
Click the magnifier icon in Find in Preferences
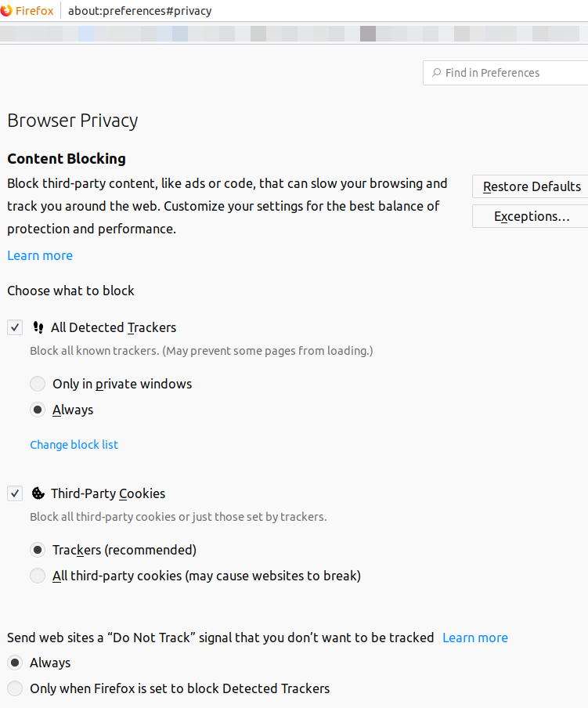[436, 73]
